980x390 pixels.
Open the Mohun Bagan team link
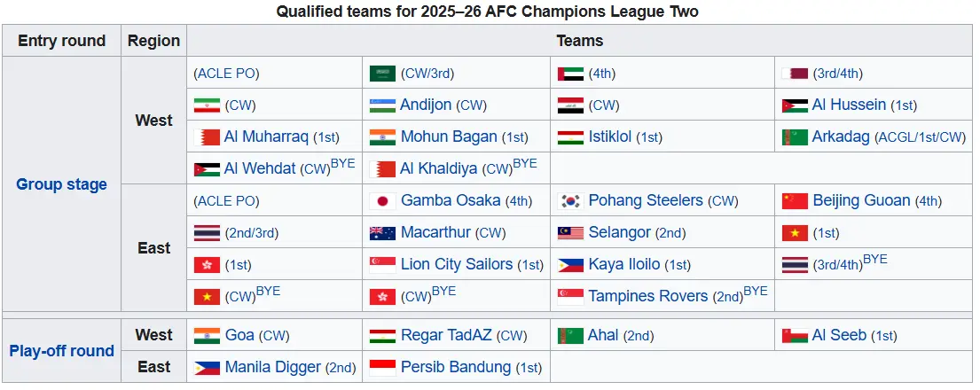(x=449, y=136)
